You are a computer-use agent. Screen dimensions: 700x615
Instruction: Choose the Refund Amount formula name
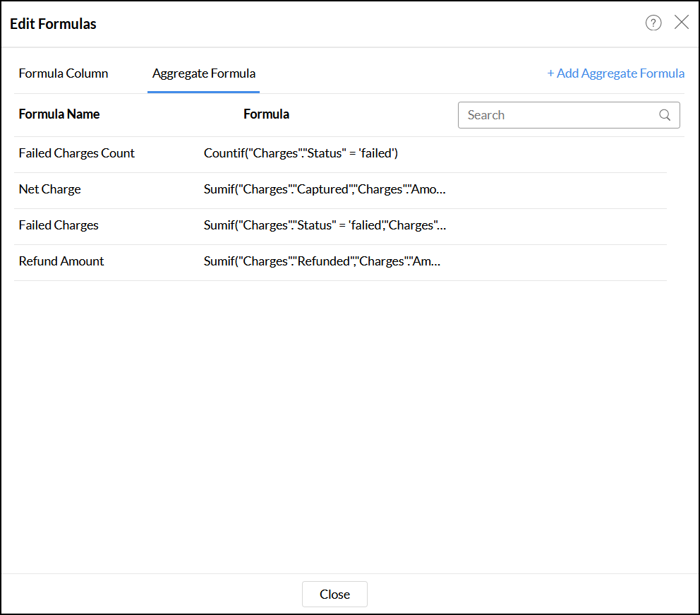[61, 261]
